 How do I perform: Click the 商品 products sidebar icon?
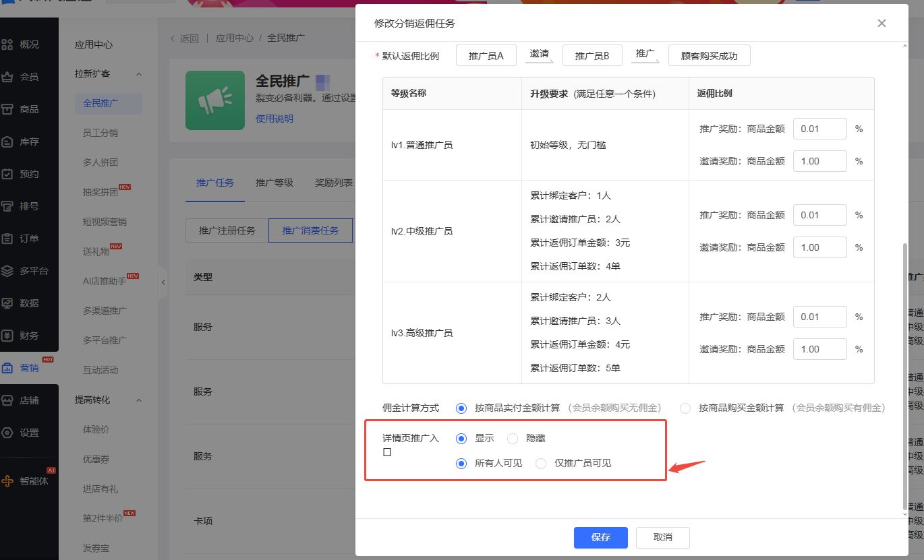(7, 109)
